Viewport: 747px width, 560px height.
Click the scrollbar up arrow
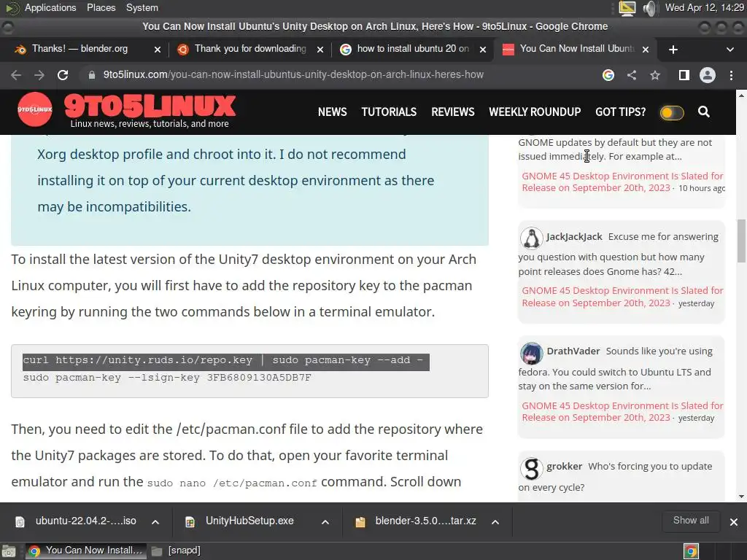coord(741,96)
